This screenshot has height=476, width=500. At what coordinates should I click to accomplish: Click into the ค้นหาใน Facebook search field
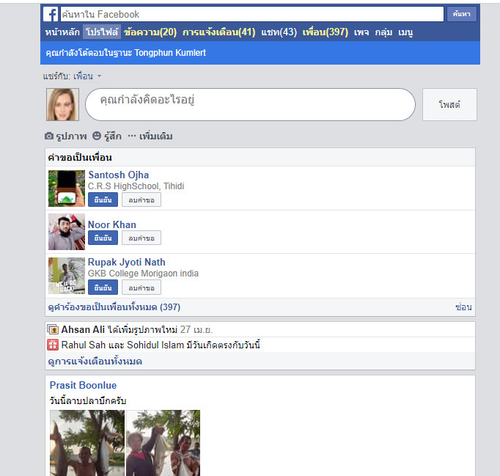click(x=252, y=14)
